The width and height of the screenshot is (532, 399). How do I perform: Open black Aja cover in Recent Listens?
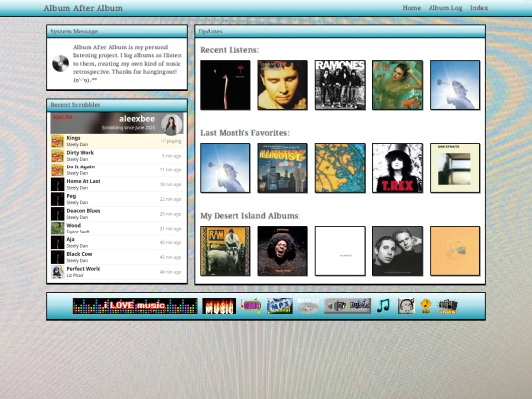coord(226,85)
